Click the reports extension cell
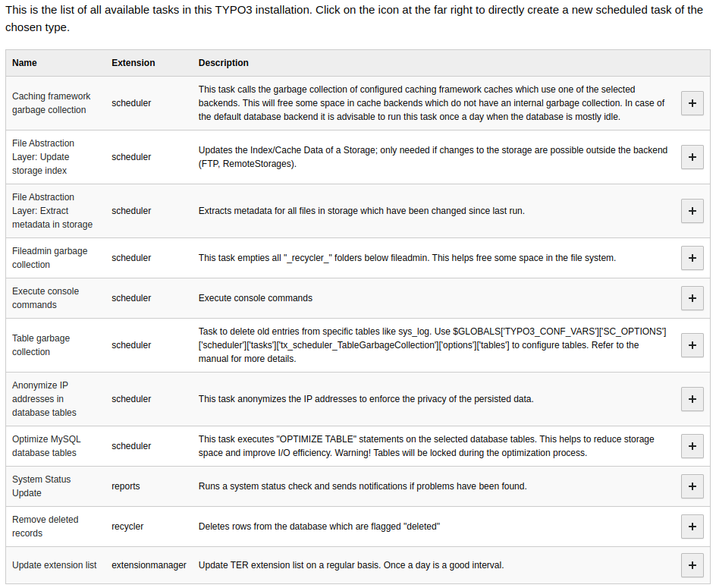The width and height of the screenshot is (716, 588). point(126,486)
